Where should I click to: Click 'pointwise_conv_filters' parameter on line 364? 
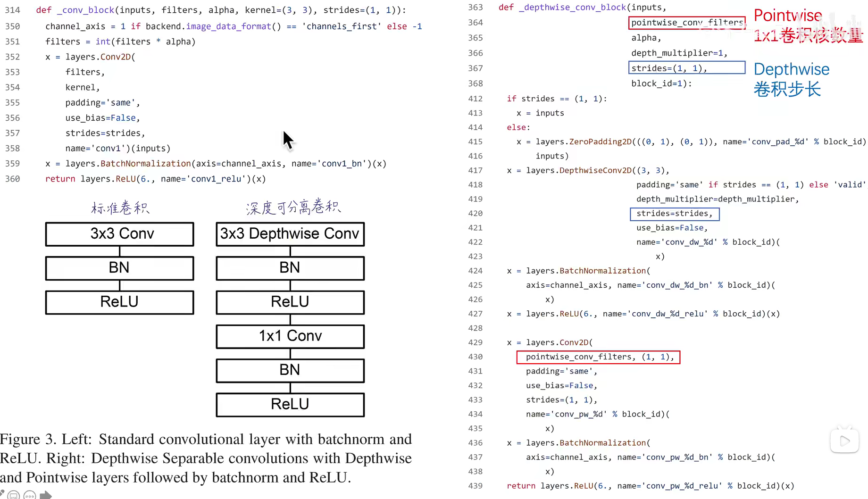tap(687, 22)
